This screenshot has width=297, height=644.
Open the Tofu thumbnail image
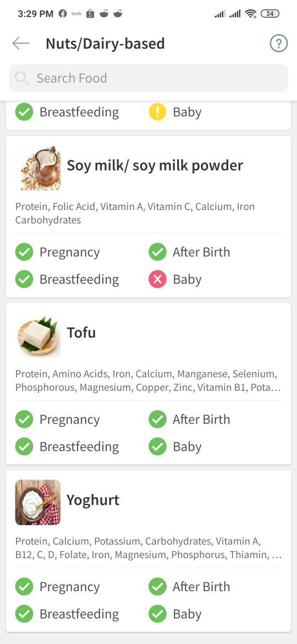pyautogui.click(x=38, y=336)
